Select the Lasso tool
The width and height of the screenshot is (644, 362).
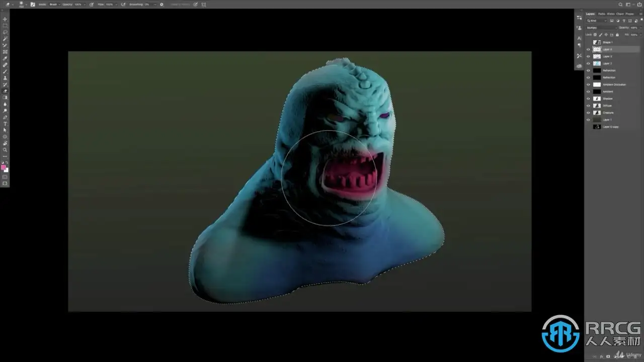tap(5, 32)
